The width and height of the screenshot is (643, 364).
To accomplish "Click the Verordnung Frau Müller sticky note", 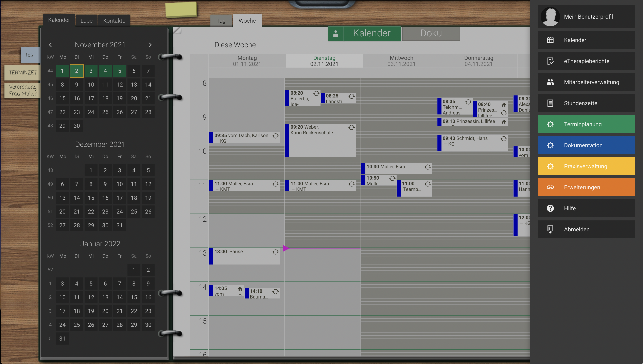I will pyautogui.click(x=22, y=90).
